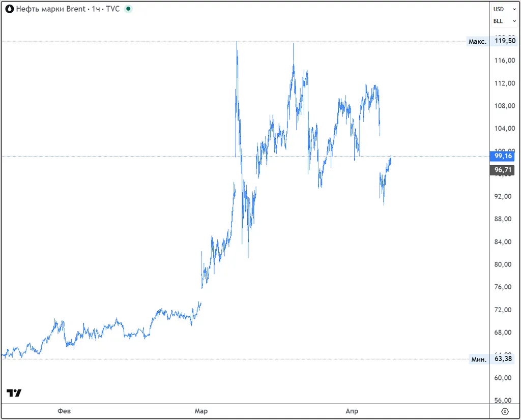Click the 76,00 price scale level
Viewport: 521px width, 420px height.
504,287
